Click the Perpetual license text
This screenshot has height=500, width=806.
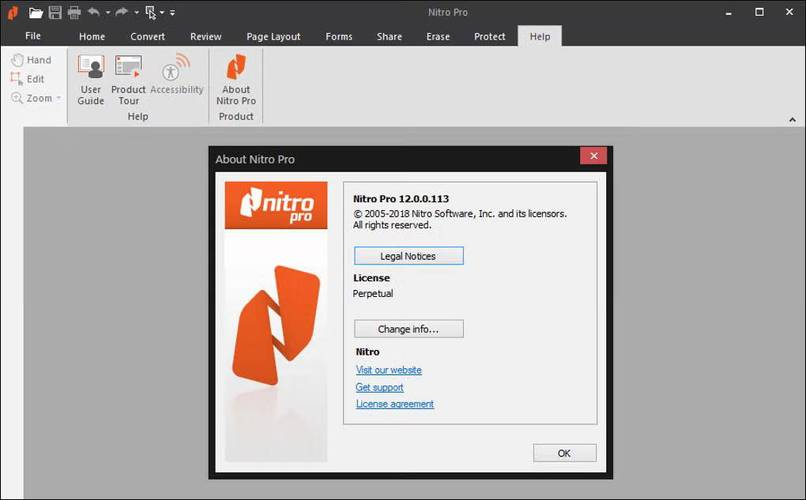(373, 293)
